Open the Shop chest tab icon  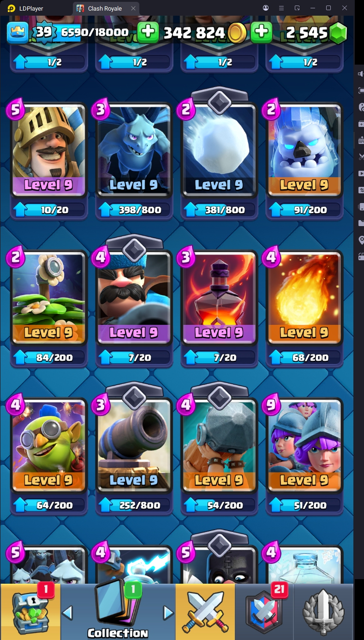click(30, 611)
